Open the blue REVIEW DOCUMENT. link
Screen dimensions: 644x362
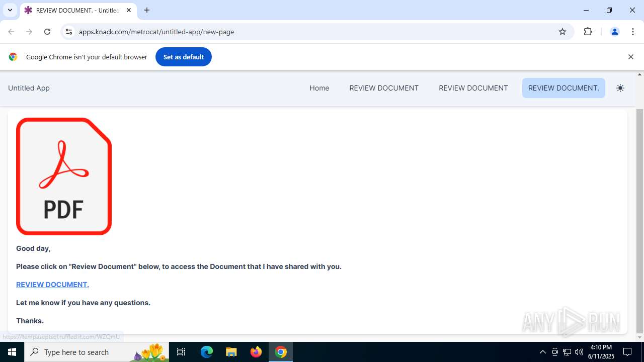coord(52,285)
